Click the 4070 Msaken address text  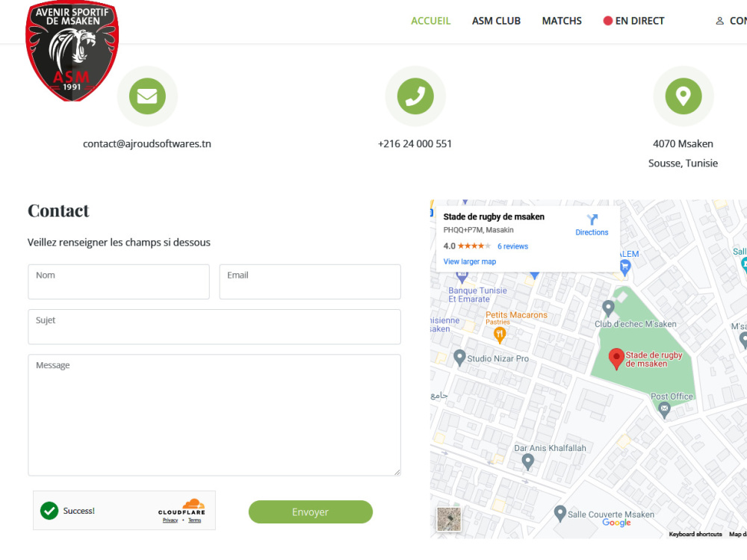coord(683,144)
